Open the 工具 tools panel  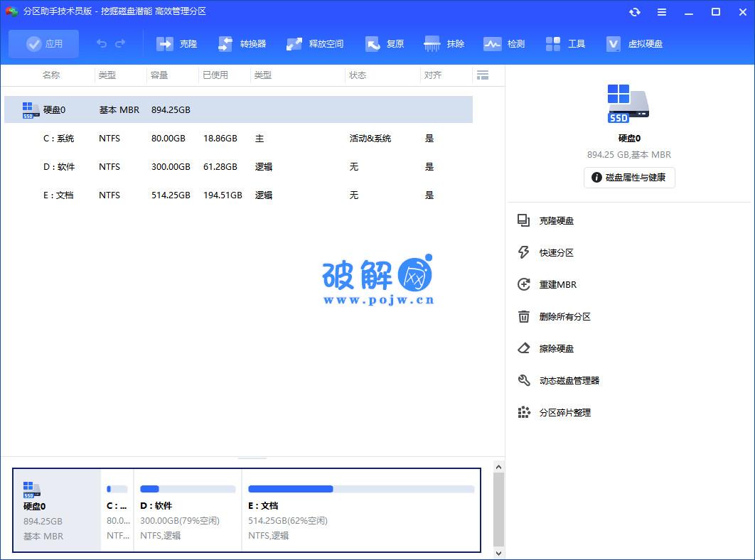coord(565,43)
